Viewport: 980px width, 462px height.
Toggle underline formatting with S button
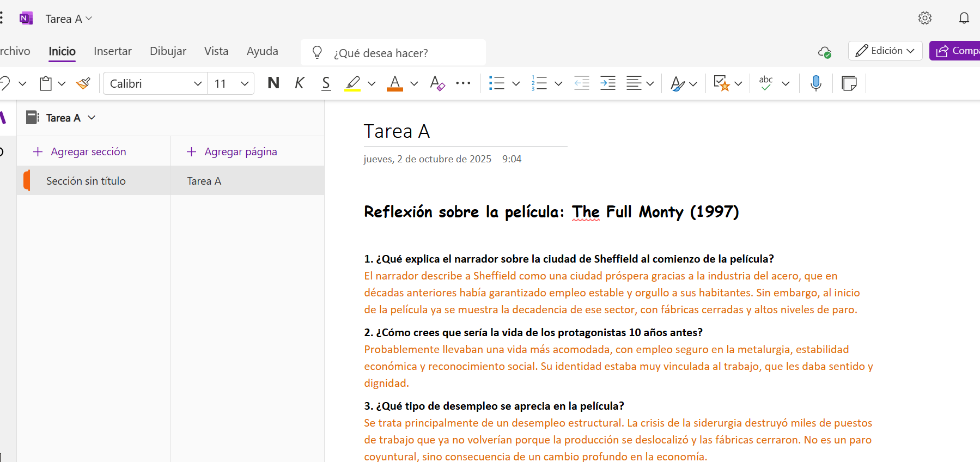[326, 83]
